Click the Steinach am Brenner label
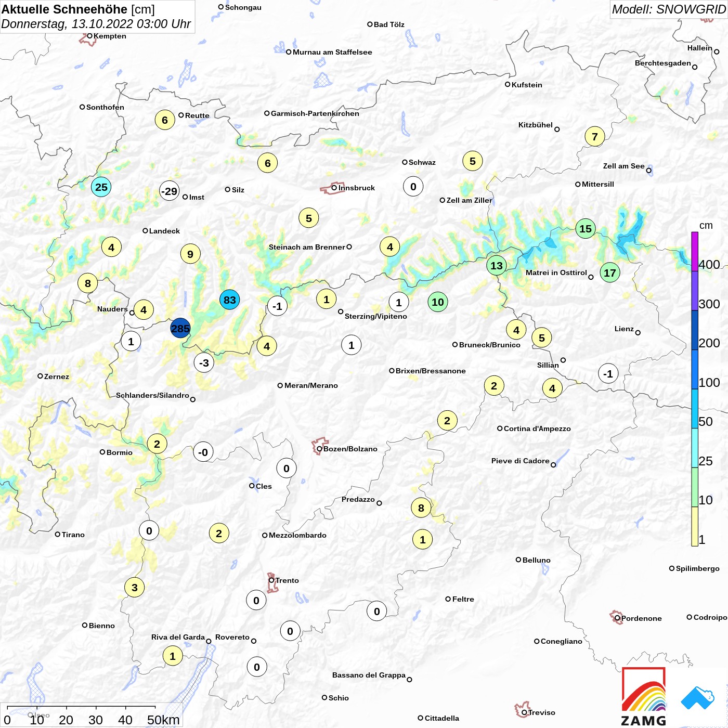 (307, 247)
